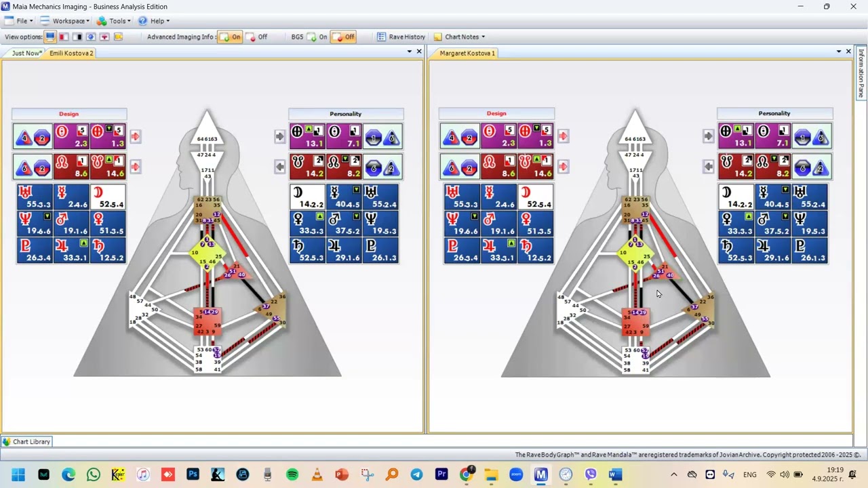The image size is (868, 488).
Task: Select the first view option monitor icon
Action: click(50, 37)
